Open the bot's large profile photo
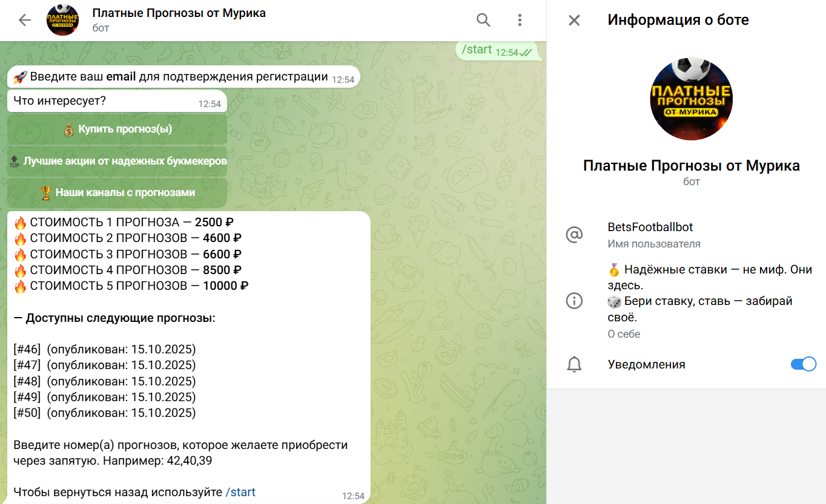 (691, 98)
